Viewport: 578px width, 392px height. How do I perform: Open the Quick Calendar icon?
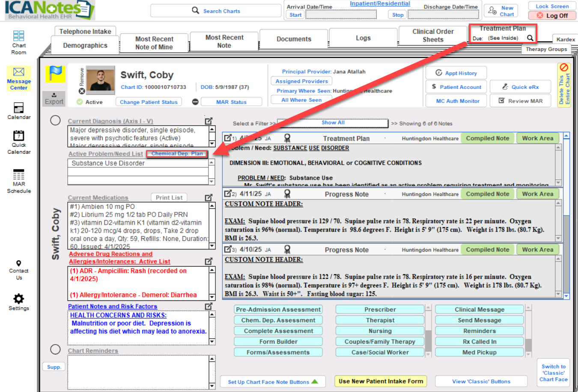point(19,136)
